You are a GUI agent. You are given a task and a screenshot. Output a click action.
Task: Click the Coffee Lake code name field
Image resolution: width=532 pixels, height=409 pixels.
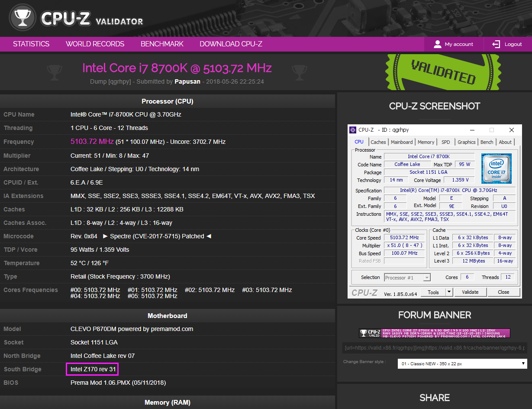[407, 165]
